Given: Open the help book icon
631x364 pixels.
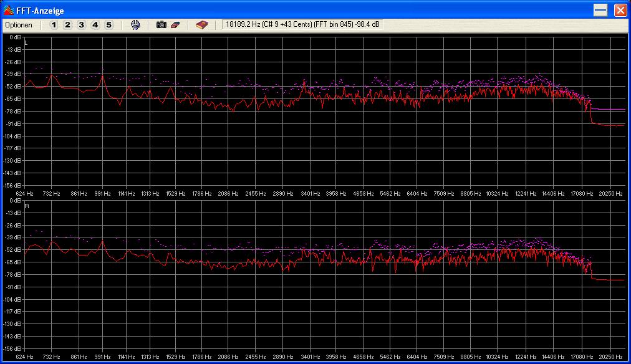Looking at the screenshot, I should (x=201, y=25).
